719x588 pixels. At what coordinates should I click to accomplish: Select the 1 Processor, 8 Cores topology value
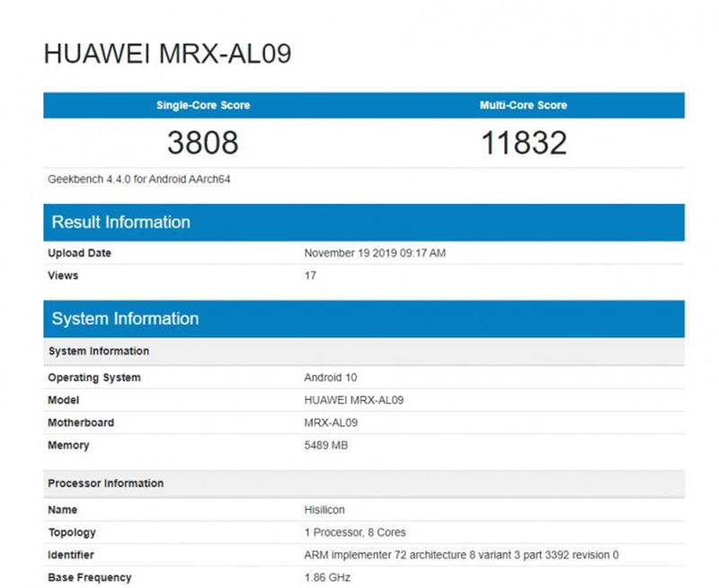[x=355, y=532]
